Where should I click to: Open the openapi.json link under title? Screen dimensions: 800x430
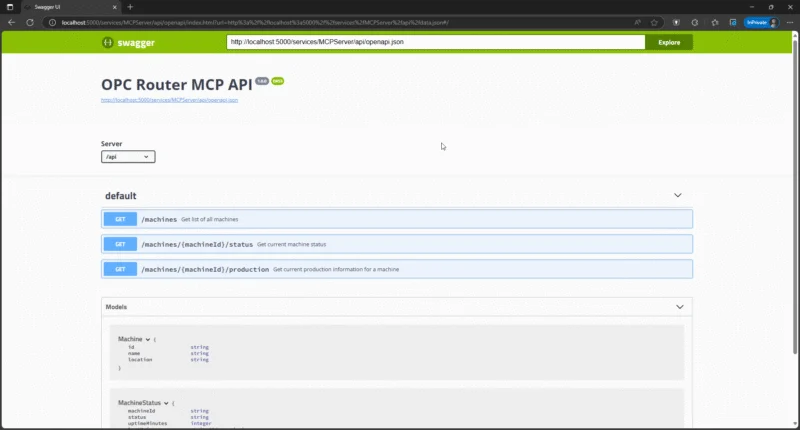(169, 100)
